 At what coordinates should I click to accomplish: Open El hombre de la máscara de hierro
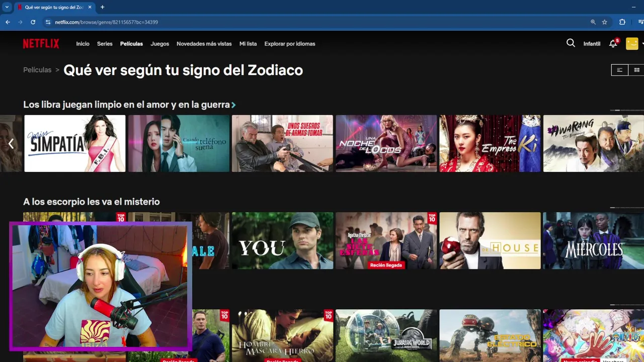282,335
